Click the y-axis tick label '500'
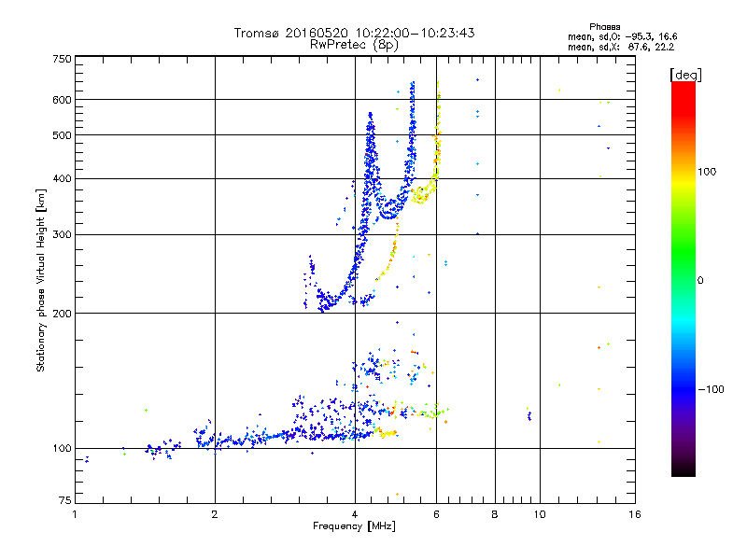The height and width of the screenshot is (560, 747). (x=62, y=135)
